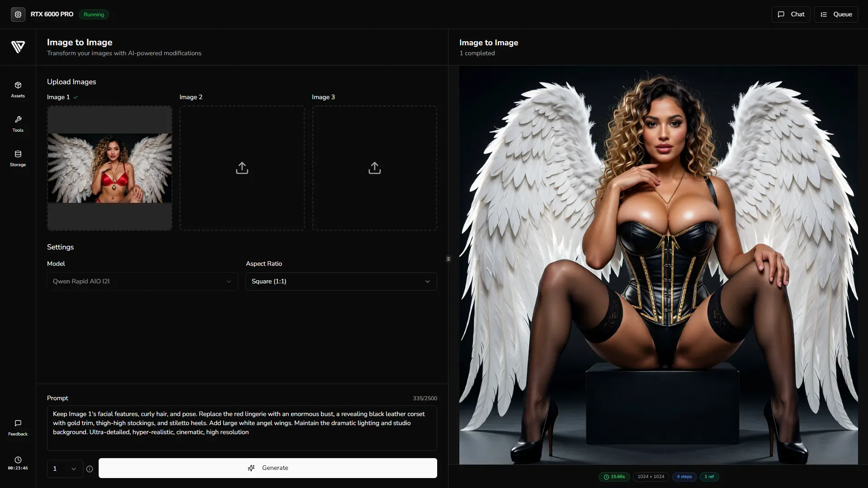Click the session timer clock icon
The height and width of the screenshot is (488, 868).
click(18, 460)
